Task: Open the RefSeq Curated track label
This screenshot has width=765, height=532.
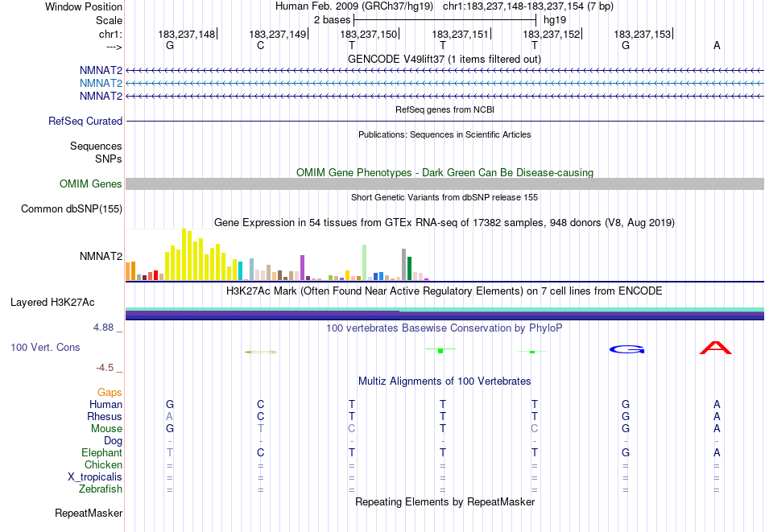Action: [x=85, y=121]
